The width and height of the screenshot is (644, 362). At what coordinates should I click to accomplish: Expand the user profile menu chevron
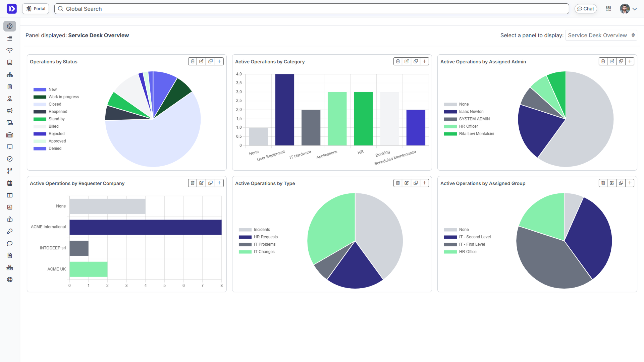(x=635, y=9)
